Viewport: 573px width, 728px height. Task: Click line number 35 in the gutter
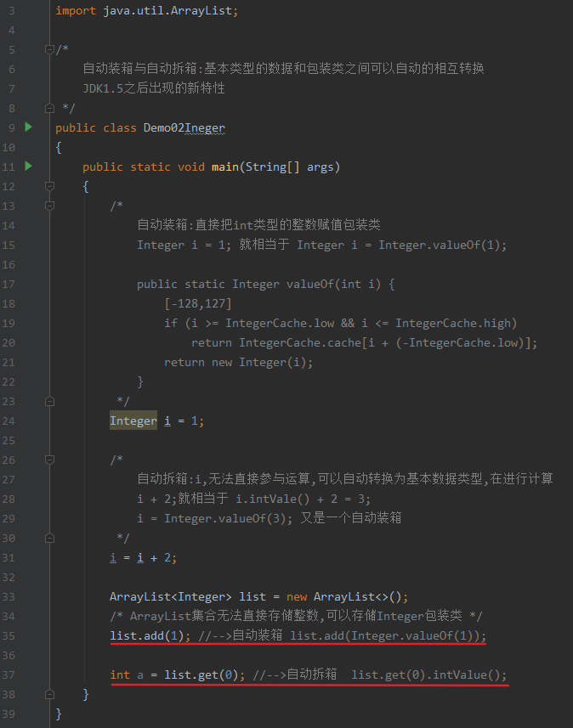click(x=9, y=635)
